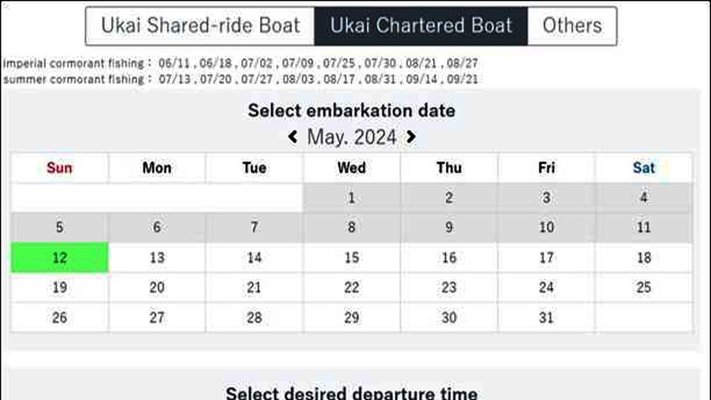
Task: Go to previous month with left arrow
Action: pyautogui.click(x=293, y=137)
